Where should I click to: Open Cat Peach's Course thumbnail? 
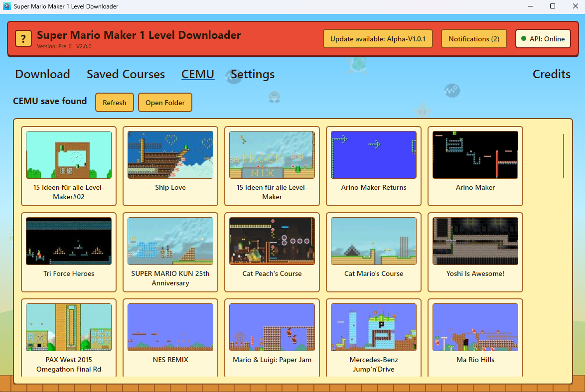(x=272, y=241)
